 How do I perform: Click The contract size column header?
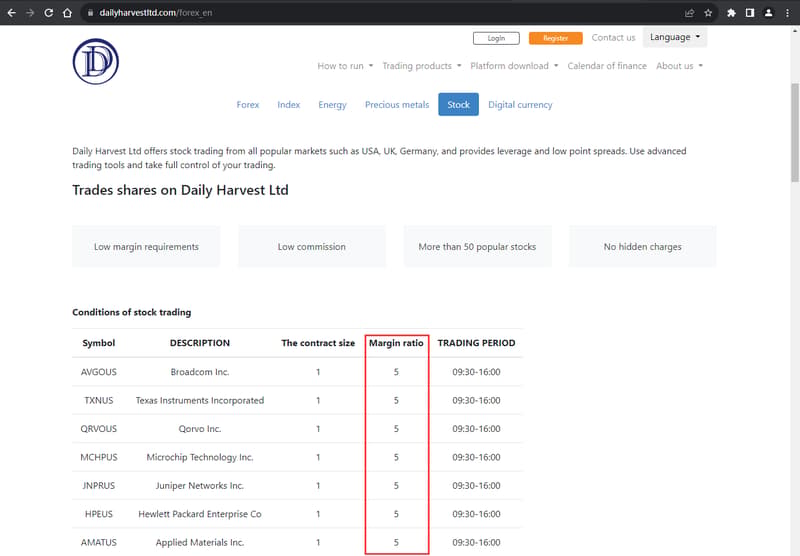coord(318,343)
